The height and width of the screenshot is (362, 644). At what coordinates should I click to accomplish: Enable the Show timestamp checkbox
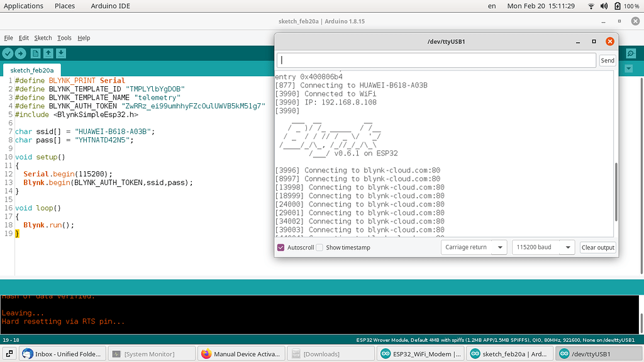click(x=319, y=247)
